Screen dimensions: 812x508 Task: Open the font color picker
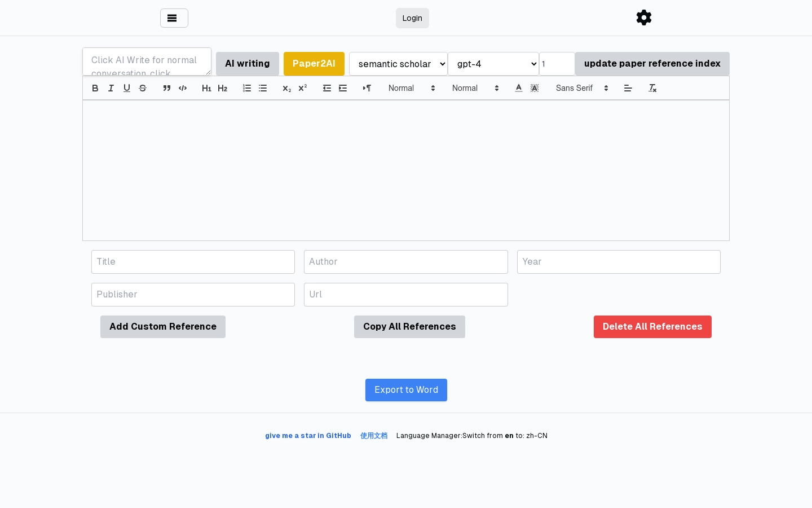(x=519, y=88)
